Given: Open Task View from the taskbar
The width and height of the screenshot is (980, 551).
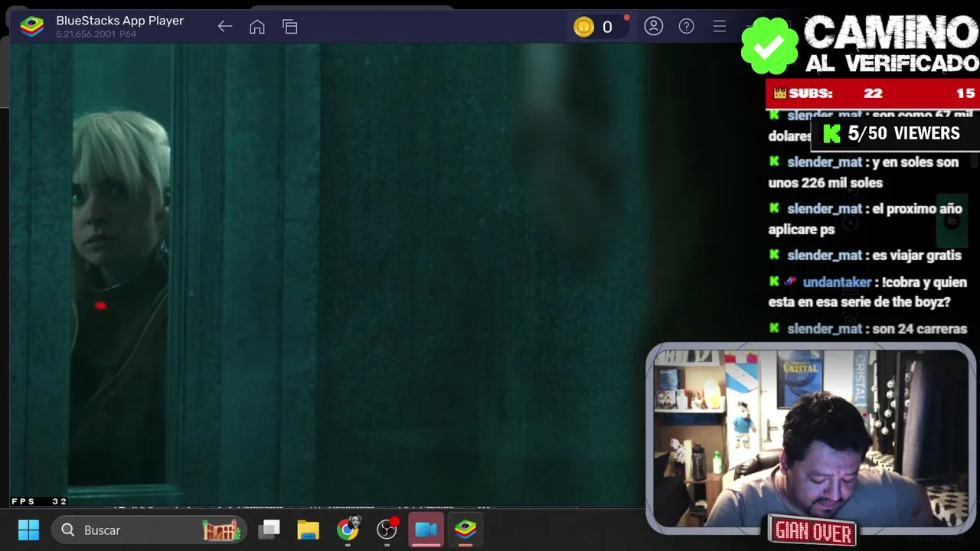Looking at the screenshot, I should (269, 530).
